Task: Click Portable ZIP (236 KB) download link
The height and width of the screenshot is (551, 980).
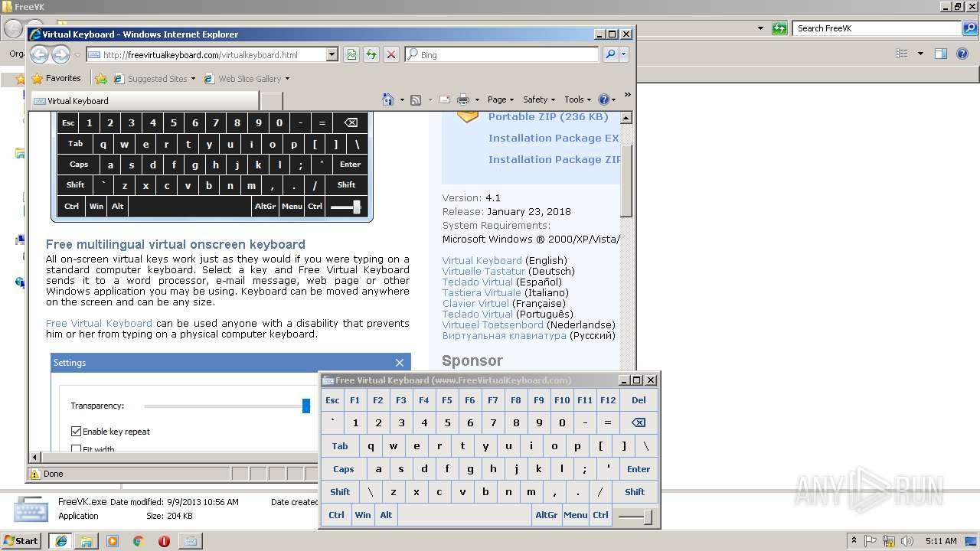Action: point(548,116)
